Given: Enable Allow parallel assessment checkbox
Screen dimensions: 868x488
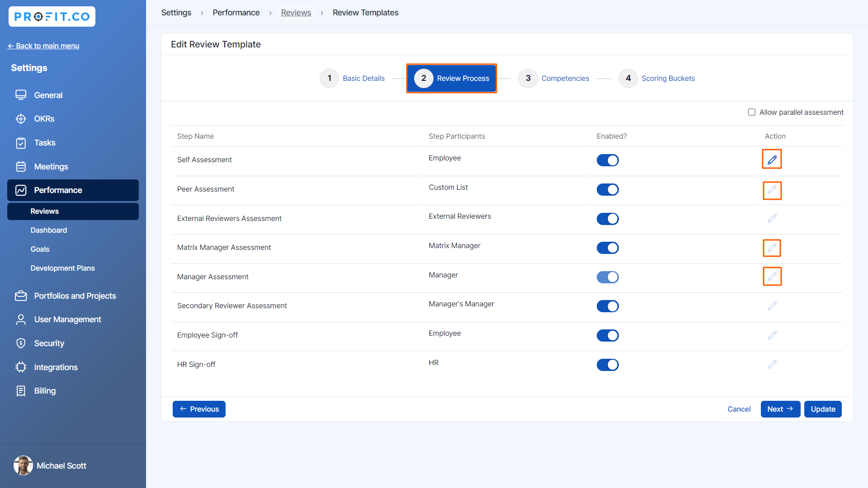Looking at the screenshot, I should (751, 112).
